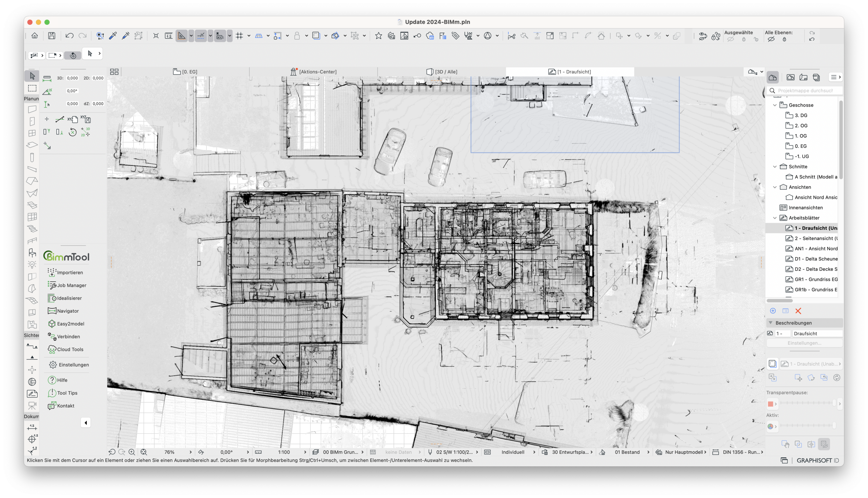
Task: Activate the syringe inject parameters tool
Action: 126,36
